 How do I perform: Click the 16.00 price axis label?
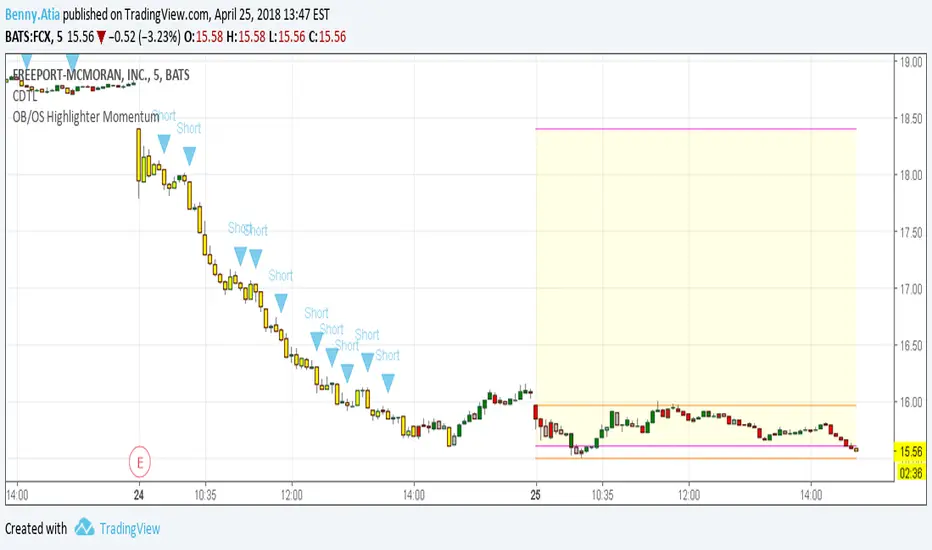[x=911, y=403]
